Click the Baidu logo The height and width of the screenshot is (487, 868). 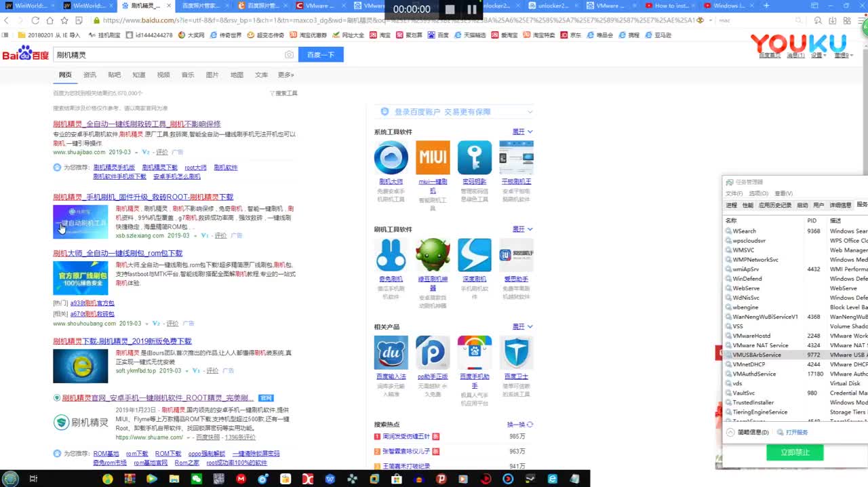coord(26,54)
